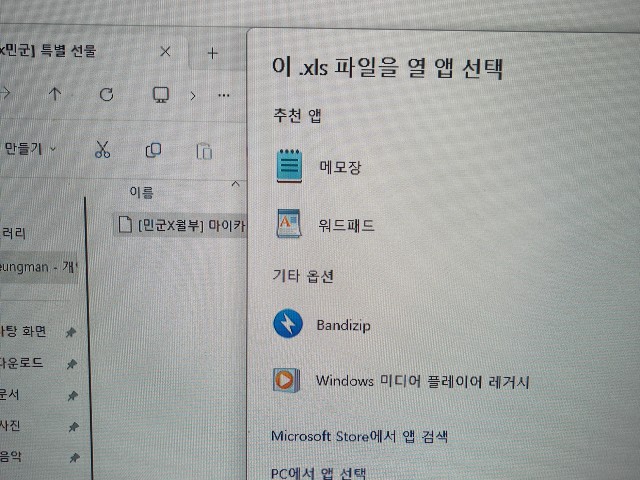
Task: Open 사진 in the sidebar
Action: point(11,426)
